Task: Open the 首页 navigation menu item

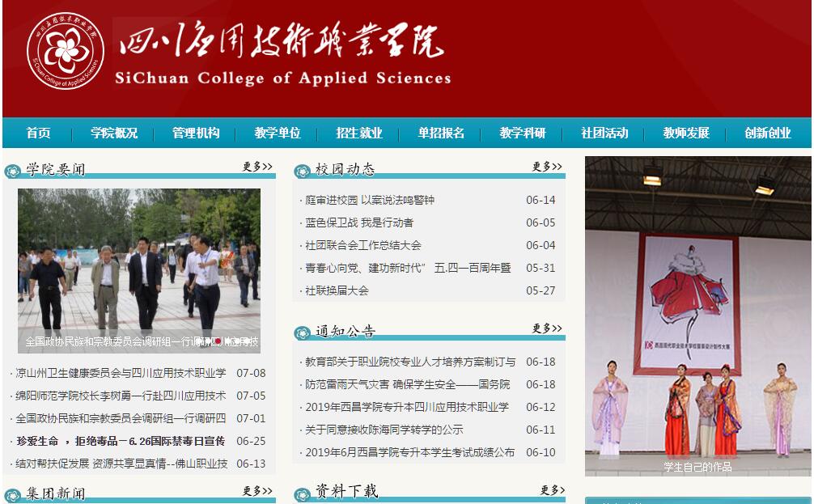Action: point(38,133)
